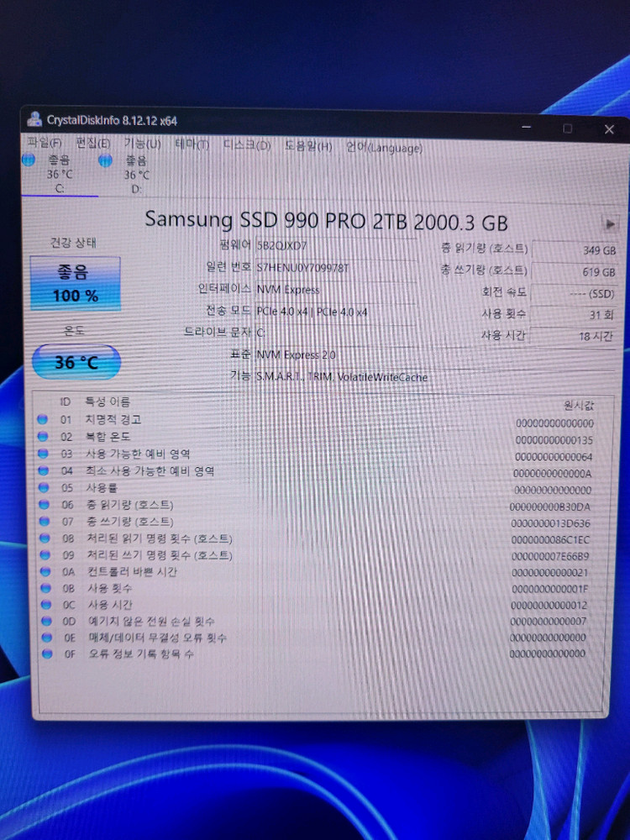Click the 36 °C temperature button

click(76, 362)
